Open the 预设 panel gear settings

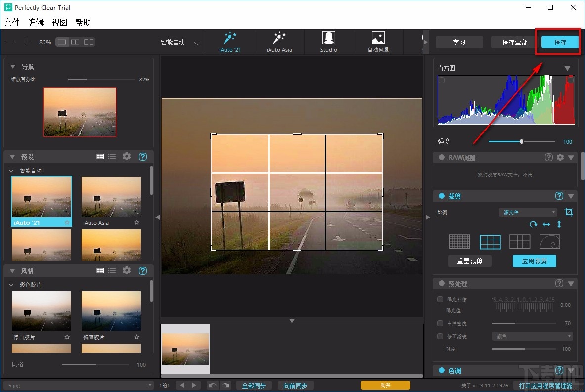pyautogui.click(x=127, y=157)
